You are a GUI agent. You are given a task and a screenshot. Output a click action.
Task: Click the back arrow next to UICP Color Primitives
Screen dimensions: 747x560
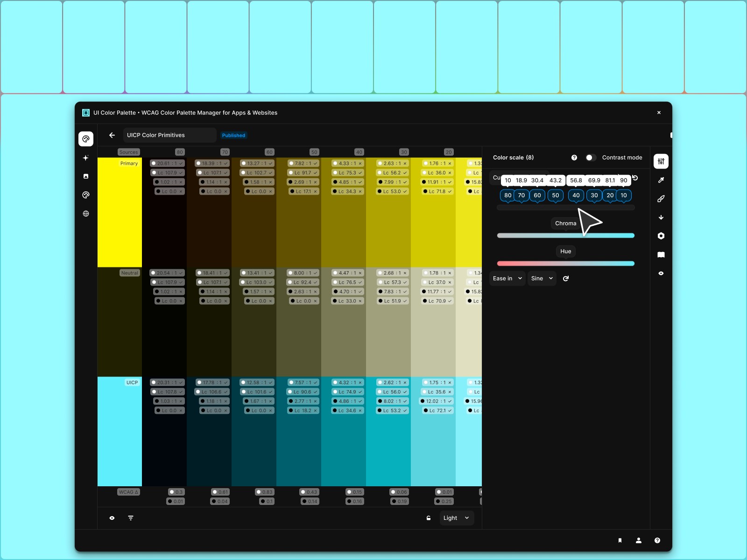click(x=112, y=135)
